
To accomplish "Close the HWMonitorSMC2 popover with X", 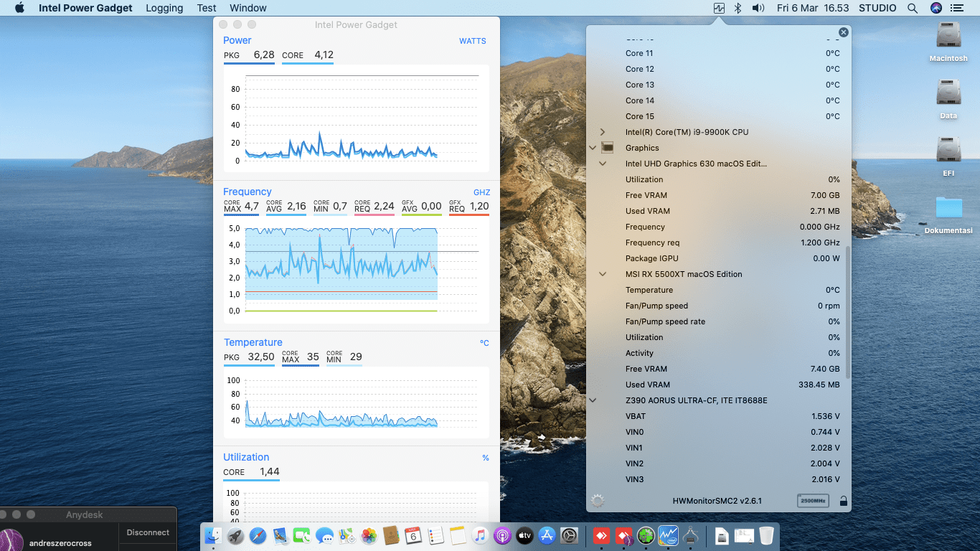I will click(x=844, y=32).
